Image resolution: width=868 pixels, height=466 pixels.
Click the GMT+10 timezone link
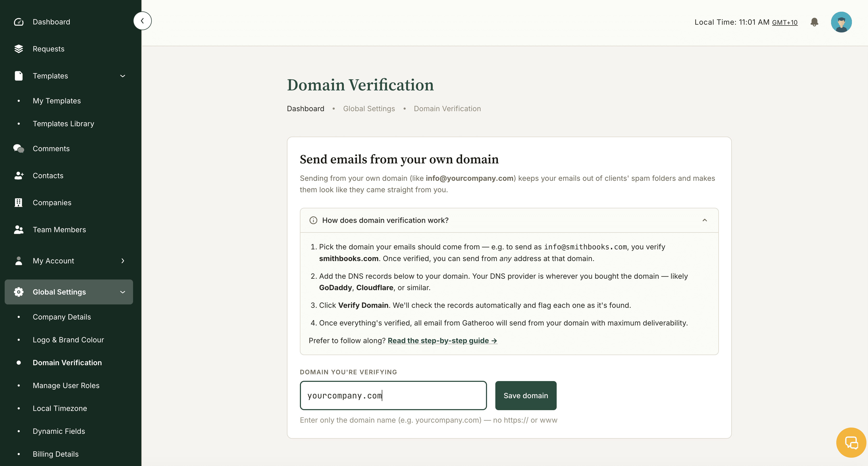(x=785, y=22)
